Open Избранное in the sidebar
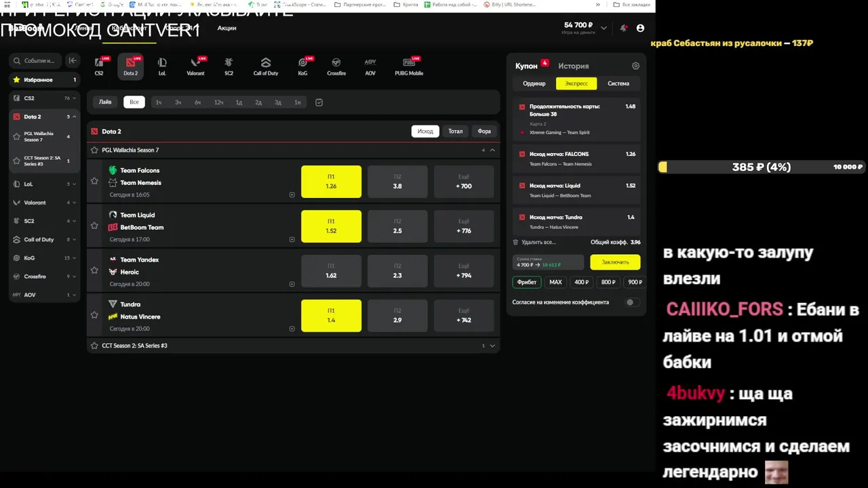868x488 pixels. 45,79
